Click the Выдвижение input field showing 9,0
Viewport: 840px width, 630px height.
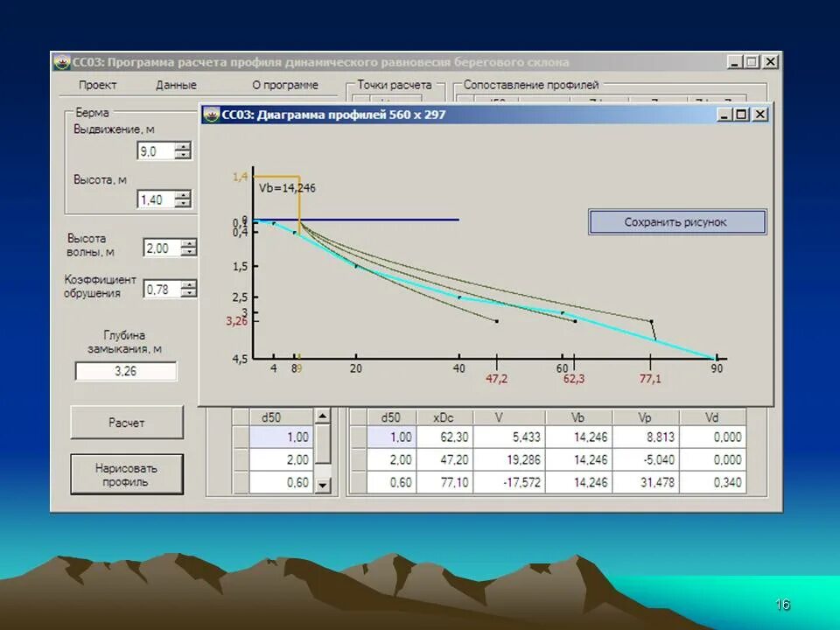(156, 151)
